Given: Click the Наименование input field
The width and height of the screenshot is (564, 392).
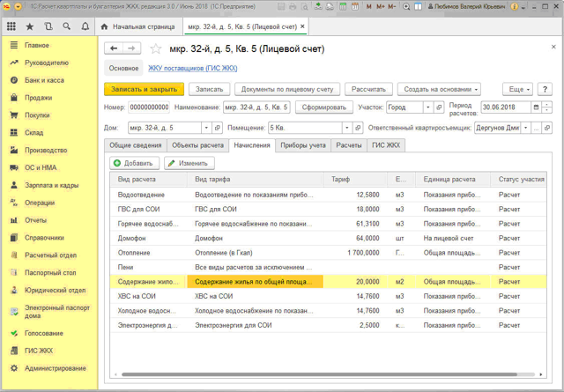Looking at the screenshot, I should 256,107.
